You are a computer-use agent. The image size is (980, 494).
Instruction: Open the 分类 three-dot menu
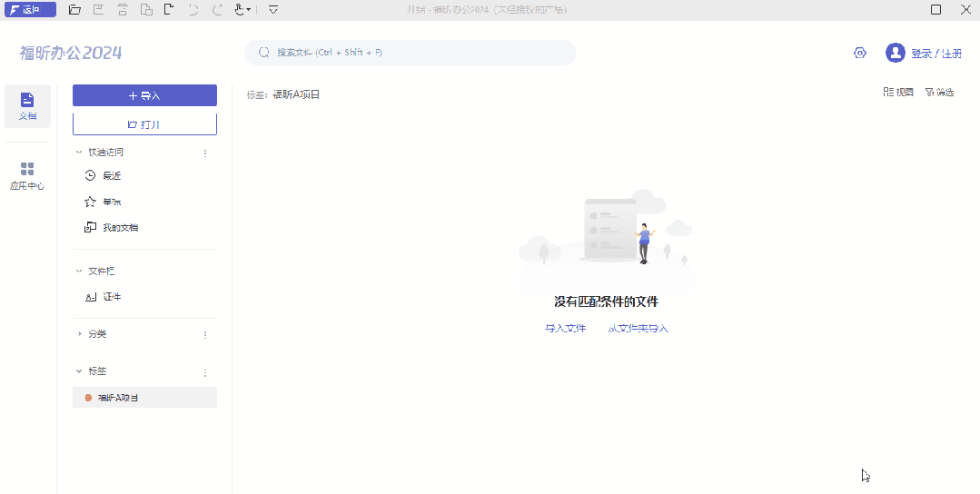tap(205, 335)
